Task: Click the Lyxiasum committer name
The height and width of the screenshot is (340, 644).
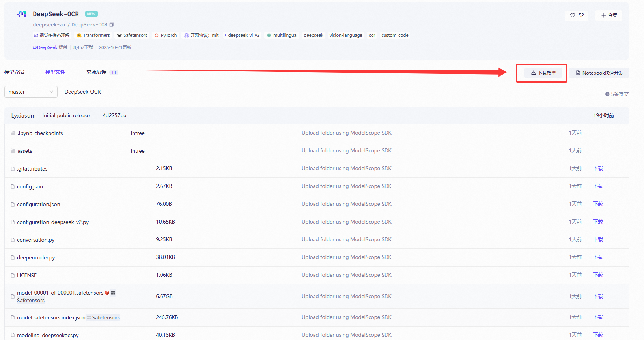Action: [23, 116]
